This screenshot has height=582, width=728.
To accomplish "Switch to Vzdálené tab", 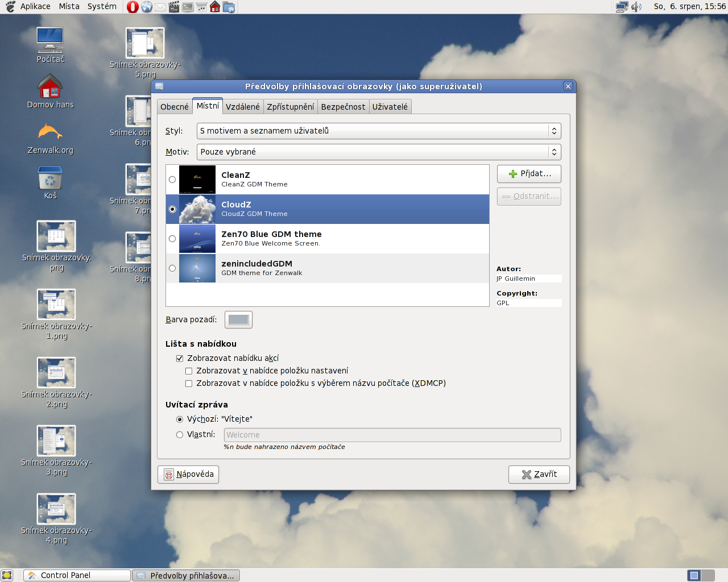I will (243, 107).
